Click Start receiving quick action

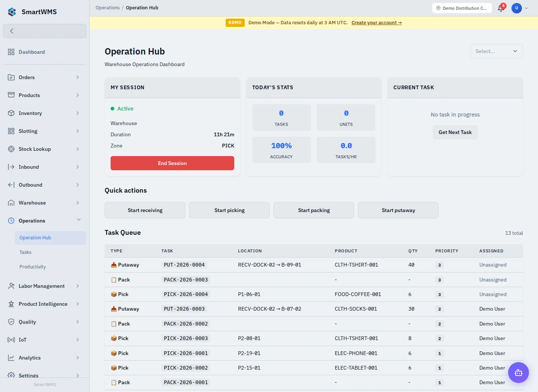tap(145, 210)
